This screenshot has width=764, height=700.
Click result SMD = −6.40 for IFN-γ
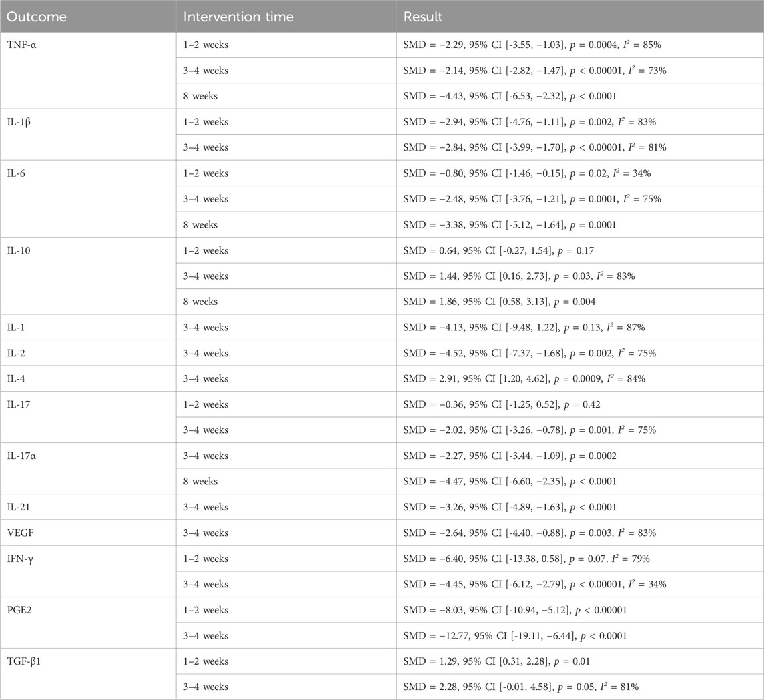click(580, 559)
